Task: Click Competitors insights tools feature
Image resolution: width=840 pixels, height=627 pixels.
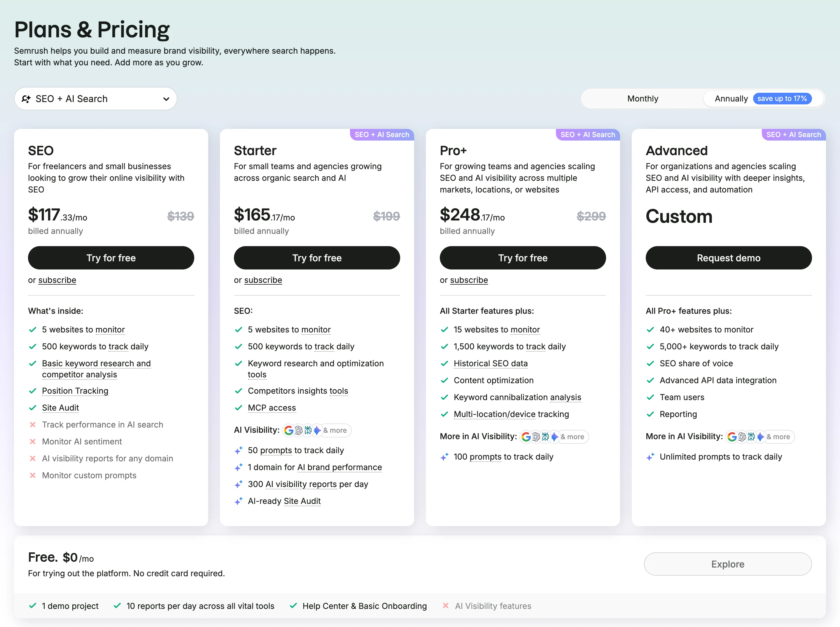Action: (x=298, y=391)
